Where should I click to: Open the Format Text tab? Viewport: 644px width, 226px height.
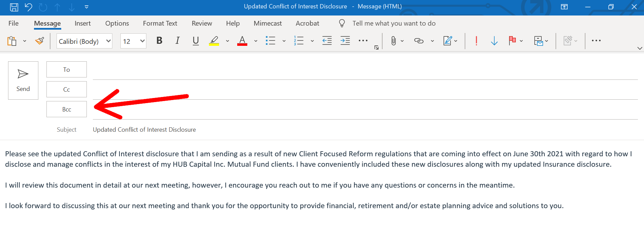[160, 23]
